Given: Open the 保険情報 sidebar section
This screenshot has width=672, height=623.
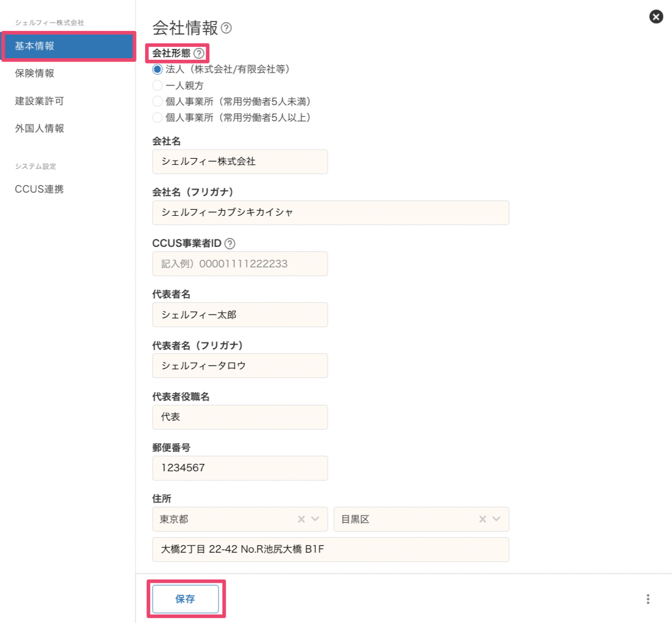Looking at the screenshot, I should tap(35, 73).
